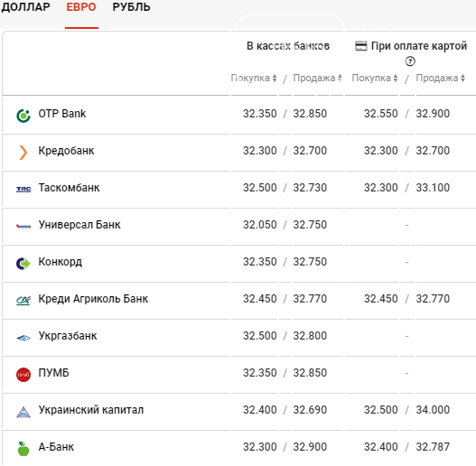This screenshot has width=476, height=466.
Task: Sort by Покупка in bank cash desks
Action: click(x=254, y=78)
